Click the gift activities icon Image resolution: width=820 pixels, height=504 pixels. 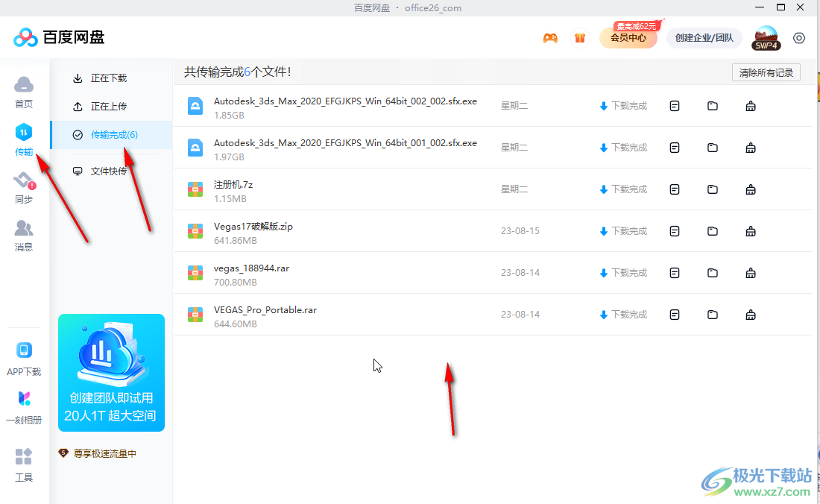580,37
